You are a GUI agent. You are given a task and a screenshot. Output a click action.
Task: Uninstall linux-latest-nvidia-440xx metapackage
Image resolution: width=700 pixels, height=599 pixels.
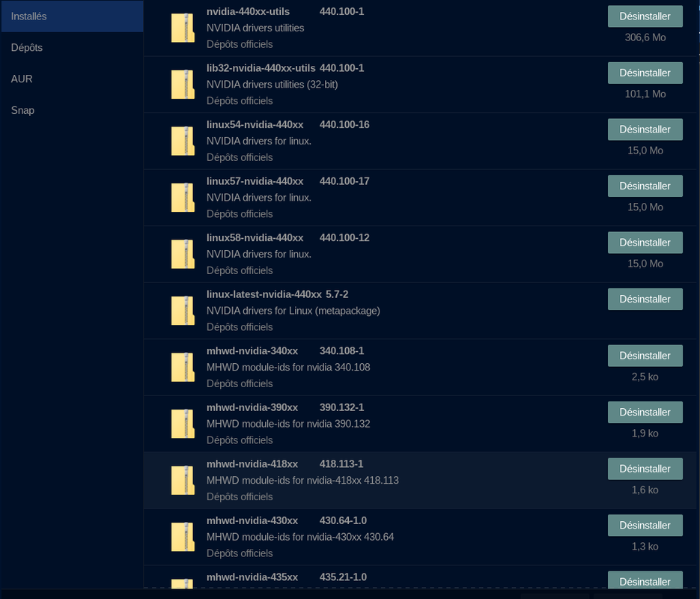point(645,299)
